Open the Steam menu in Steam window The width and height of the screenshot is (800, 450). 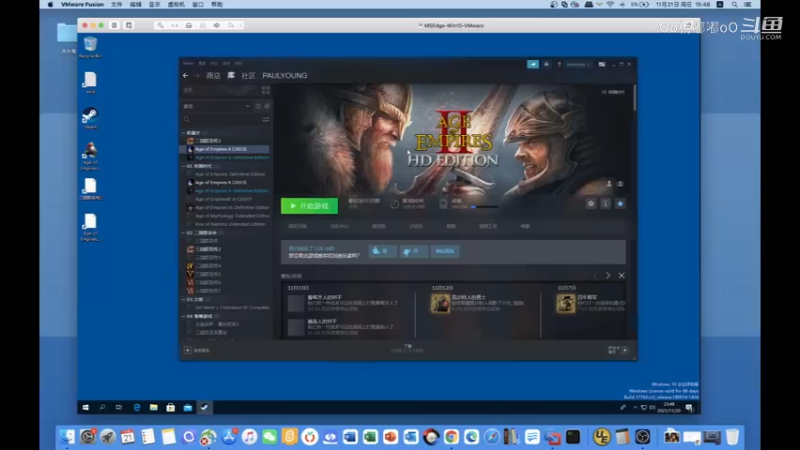pyautogui.click(x=188, y=63)
